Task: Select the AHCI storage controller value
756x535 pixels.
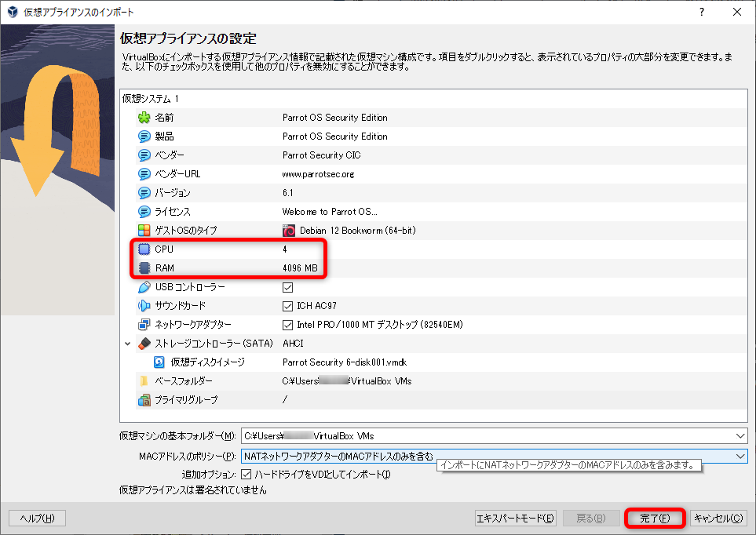Action: pos(293,343)
